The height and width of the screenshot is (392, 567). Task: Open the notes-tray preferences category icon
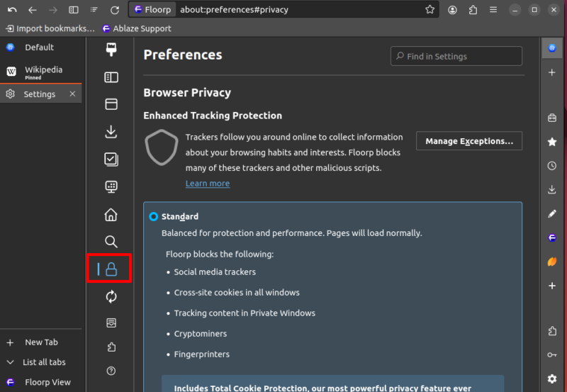pos(111,323)
